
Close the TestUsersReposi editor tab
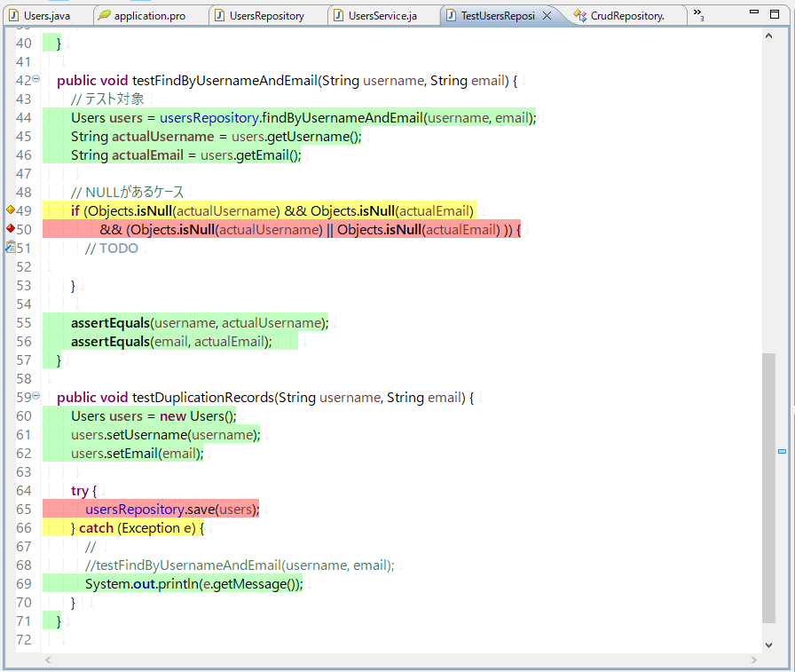pos(547,16)
